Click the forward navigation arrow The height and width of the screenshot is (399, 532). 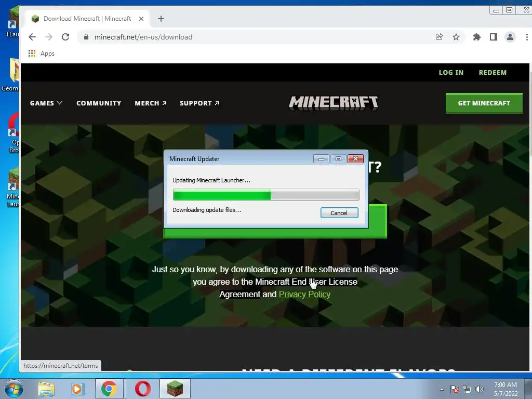pyautogui.click(x=49, y=37)
